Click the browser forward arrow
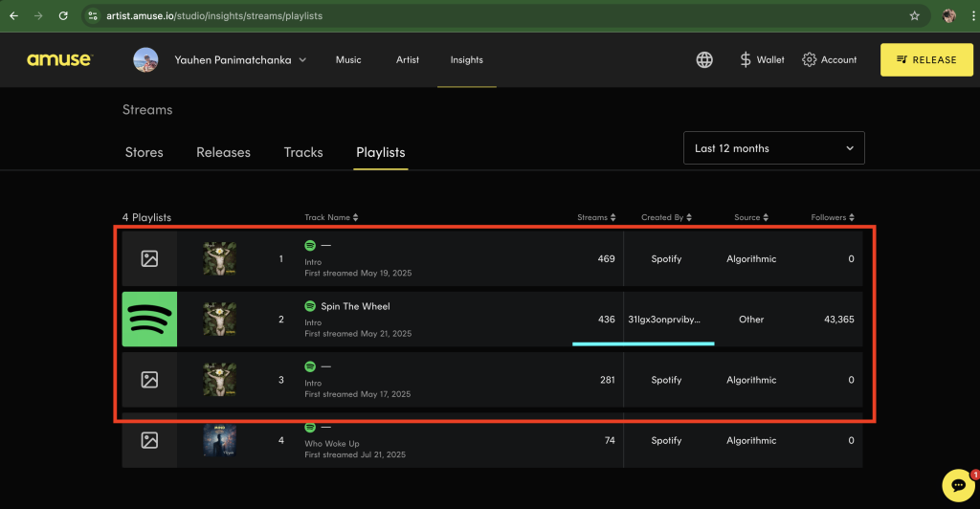Viewport: 980px width, 509px height. tap(38, 15)
